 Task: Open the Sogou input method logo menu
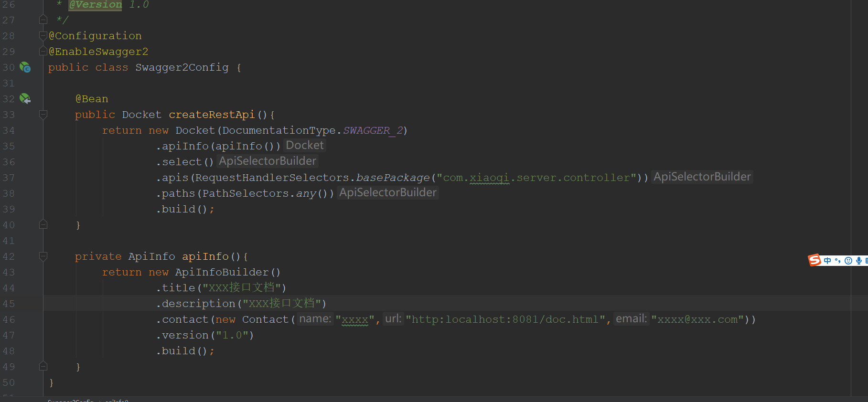point(814,260)
